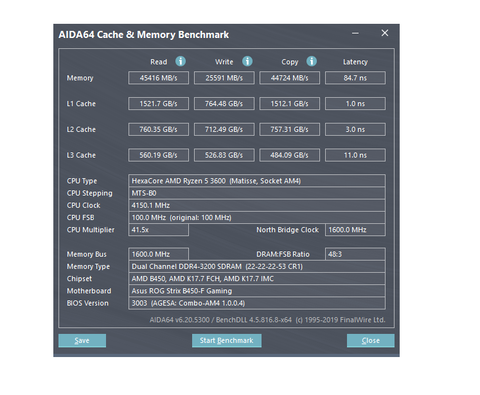Click the Memory Type field DDR4-3200 SDRAM
The width and height of the screenshot is (480, 395).
pos(257,267)
